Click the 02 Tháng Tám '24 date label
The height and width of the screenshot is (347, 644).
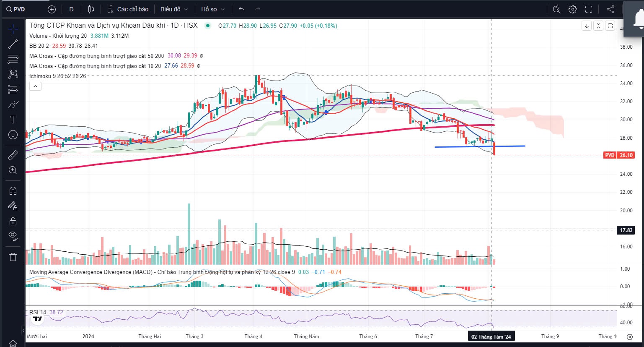point(491,337)
